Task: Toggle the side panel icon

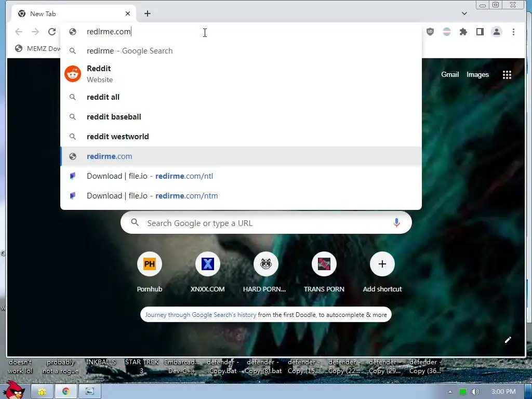Action: point(480,32)
